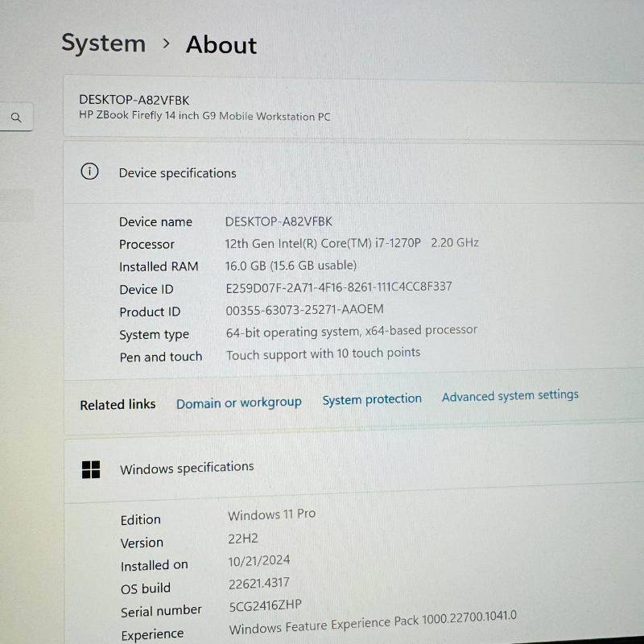This screenshot has width=644, height=644.
Task: Click the Processor label
Action: [x=147, y=245]
